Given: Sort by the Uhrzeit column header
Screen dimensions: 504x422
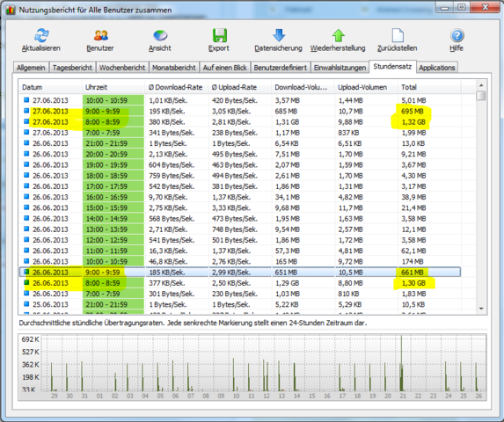Looking at the screenshot, I should pyautogui.click(x=113, y=87).
